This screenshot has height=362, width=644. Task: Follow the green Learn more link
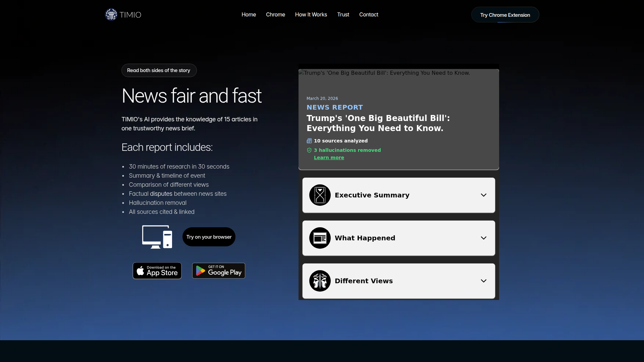(329, 158)
